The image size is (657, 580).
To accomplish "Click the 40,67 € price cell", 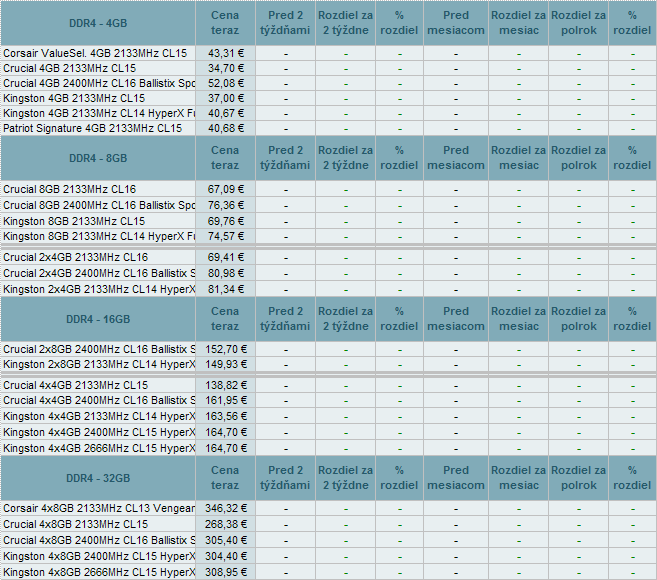I will (x=225, y=114).
